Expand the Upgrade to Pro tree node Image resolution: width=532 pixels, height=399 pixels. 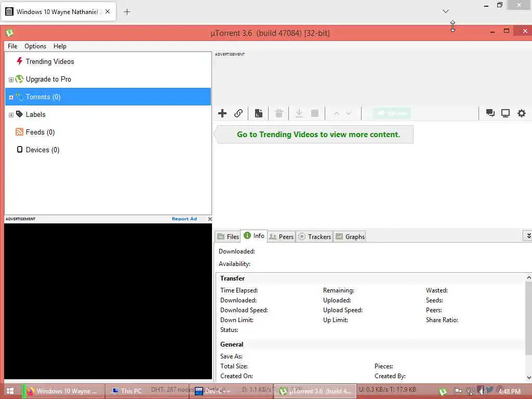[11, 79]
